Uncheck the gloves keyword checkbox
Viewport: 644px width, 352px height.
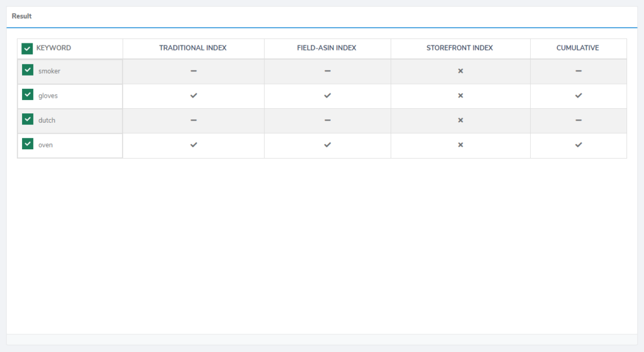point(28,95)
